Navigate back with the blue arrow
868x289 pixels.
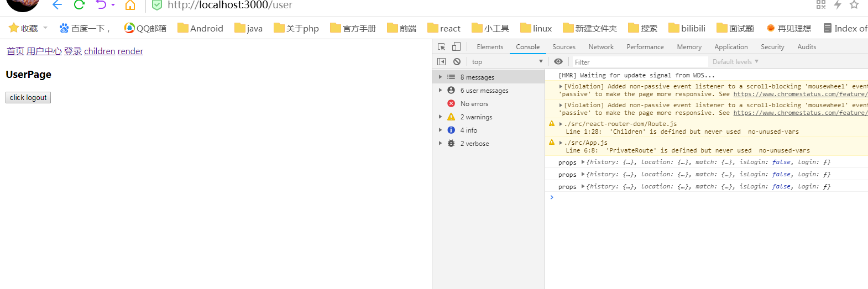57,5
